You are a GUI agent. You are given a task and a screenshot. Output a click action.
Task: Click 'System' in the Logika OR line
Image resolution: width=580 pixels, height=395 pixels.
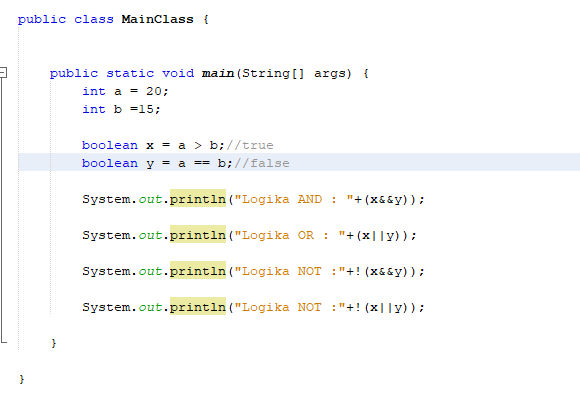(106, 235)
